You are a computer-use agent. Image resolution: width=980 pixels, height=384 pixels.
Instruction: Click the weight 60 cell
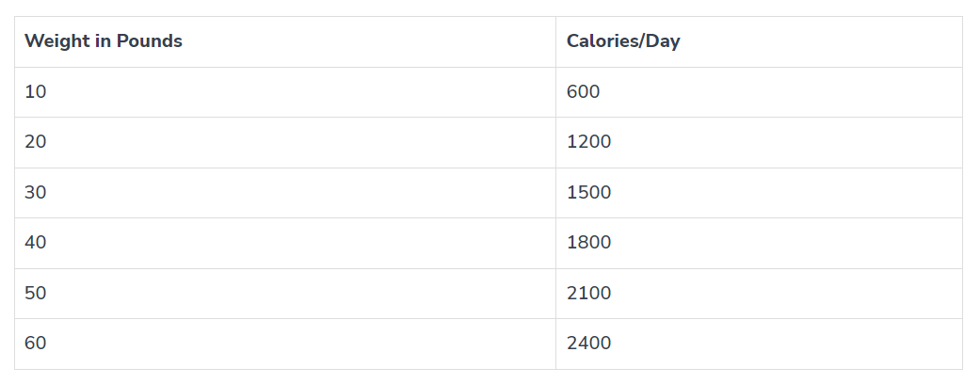[x=36, y=344]
